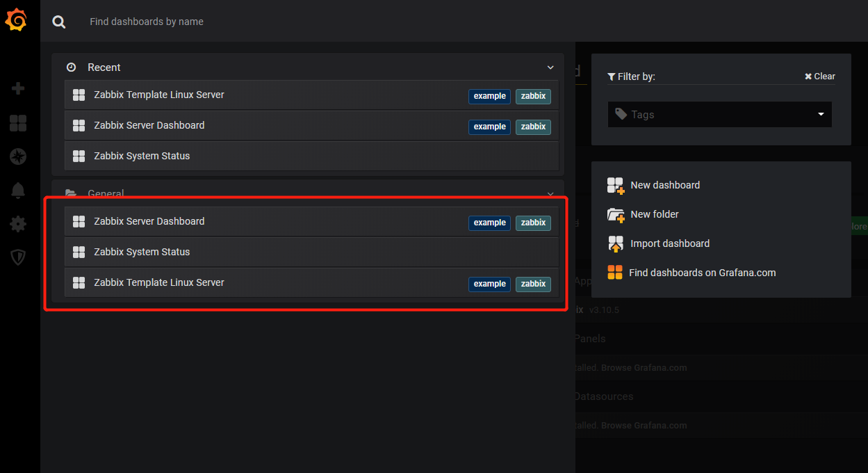The height and width of the screenshot is (473, 868).
Task: Open Recent Zabbix Template Linux Server
Action: pos(311,95)
